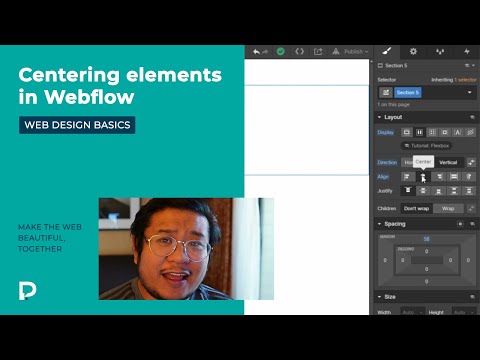The height and width of the screenshot is (360, 480).
Task: Click the selector states icon beside Section 5
Action: pyautogui.click(x=386, y=92)
